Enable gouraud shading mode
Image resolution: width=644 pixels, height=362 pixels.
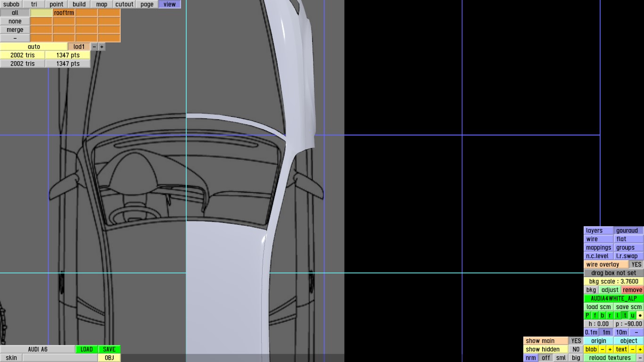(629, 230)
